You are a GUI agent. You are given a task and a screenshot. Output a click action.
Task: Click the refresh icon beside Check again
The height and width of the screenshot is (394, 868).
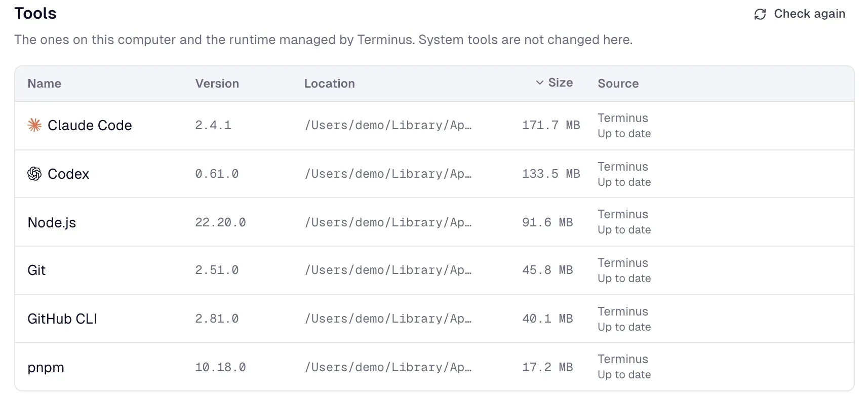click(x=760, y=14)
